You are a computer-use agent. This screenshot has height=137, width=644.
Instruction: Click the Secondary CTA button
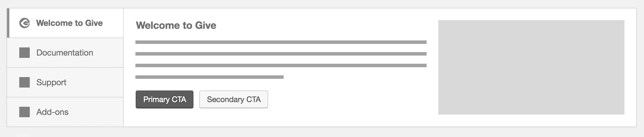[x=234, y=99]
